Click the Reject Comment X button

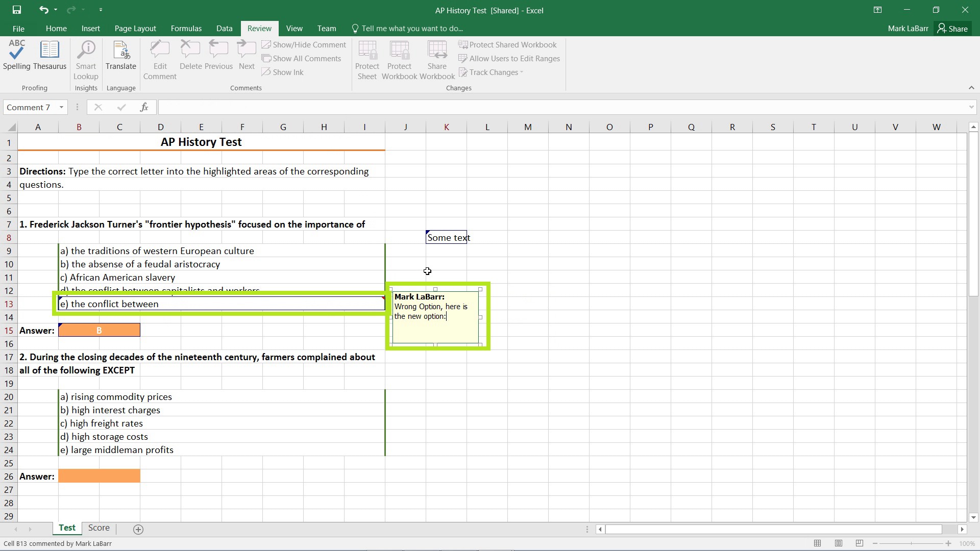click(x=97, y=107)
